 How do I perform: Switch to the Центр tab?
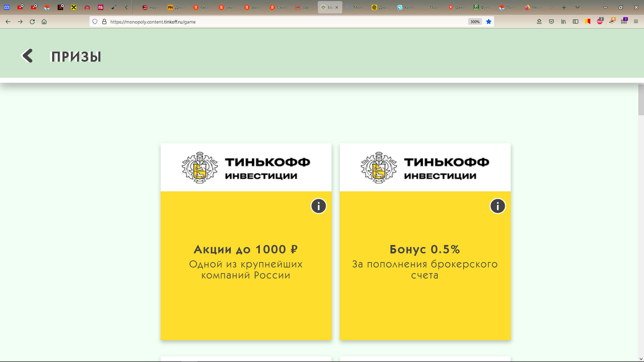(457, 7)
